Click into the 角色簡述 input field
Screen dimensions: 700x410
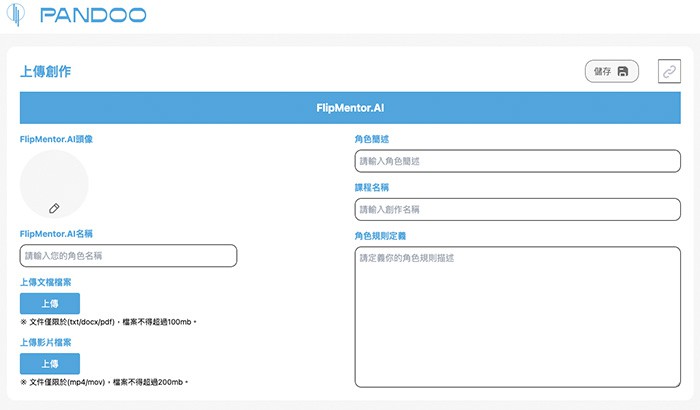coord(517,161)
